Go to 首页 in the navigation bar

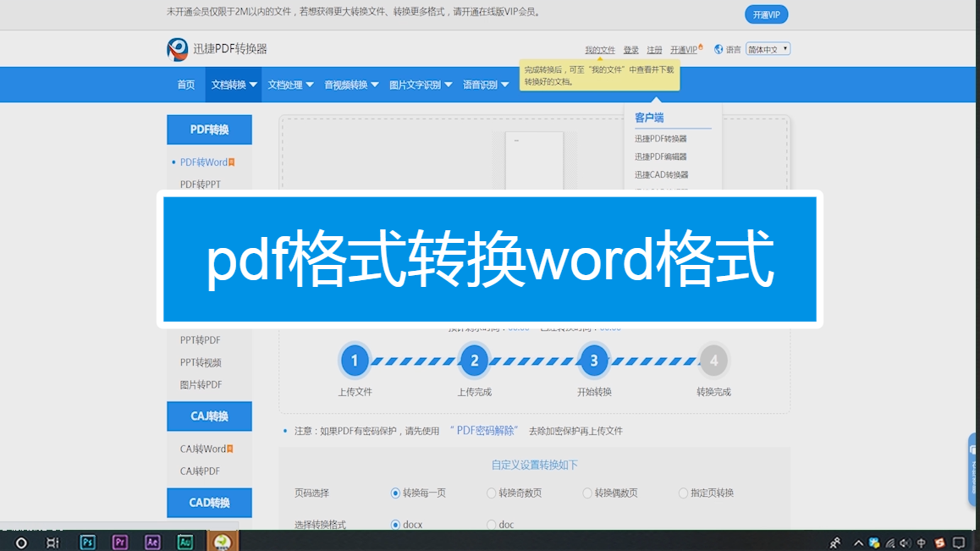(185, 85)
